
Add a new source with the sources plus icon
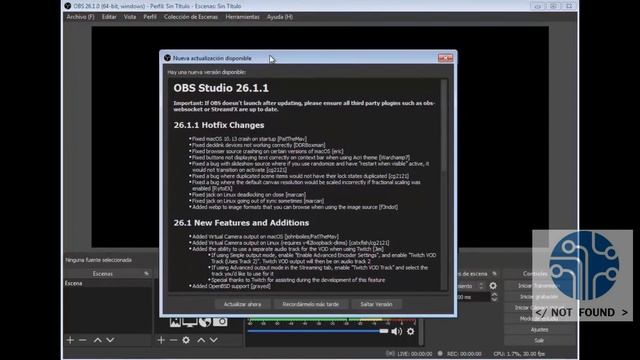click(x=161, y=340)
